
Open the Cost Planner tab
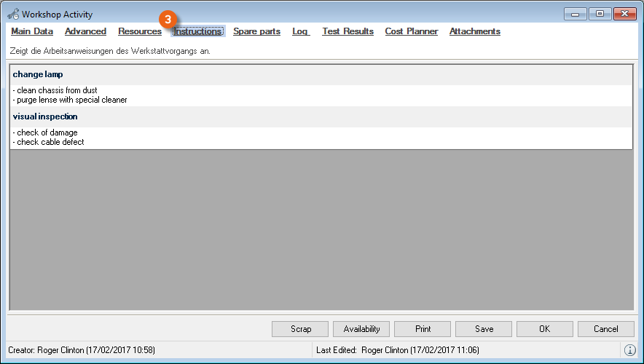coord(412,31)
